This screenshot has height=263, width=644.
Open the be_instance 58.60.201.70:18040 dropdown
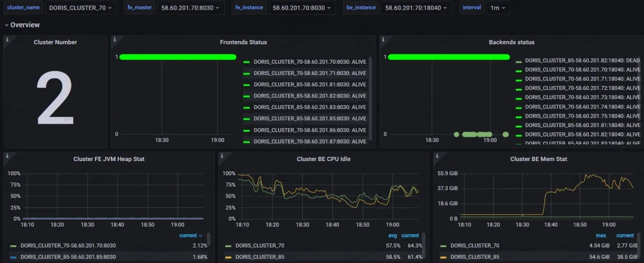[416, 8]
